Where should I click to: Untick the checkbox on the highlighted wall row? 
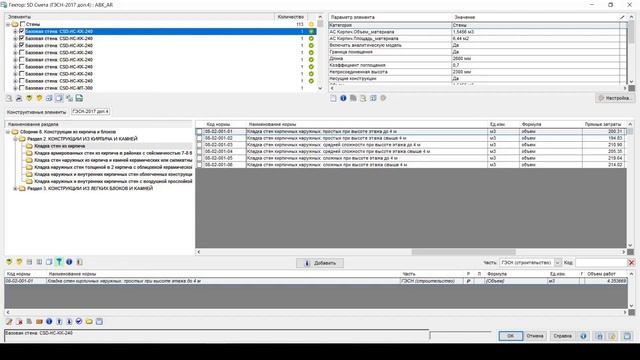tap(22, 31)
